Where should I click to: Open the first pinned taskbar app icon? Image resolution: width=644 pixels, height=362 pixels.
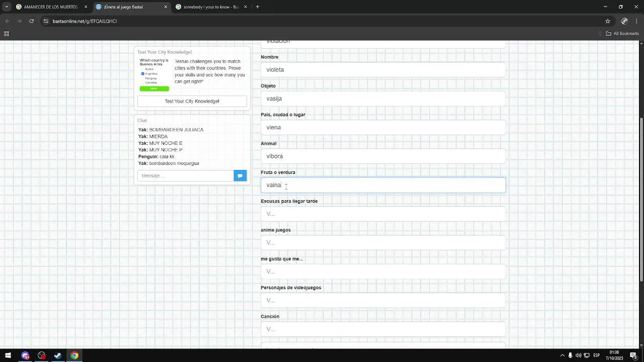point(25,355)
